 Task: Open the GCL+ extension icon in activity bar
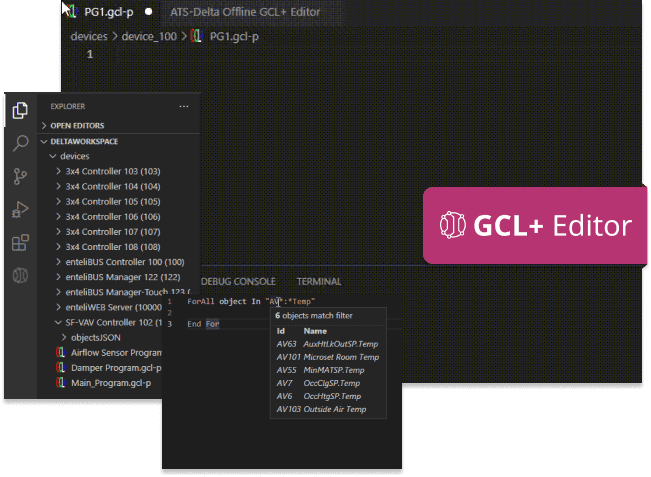[x=20, y=275]
